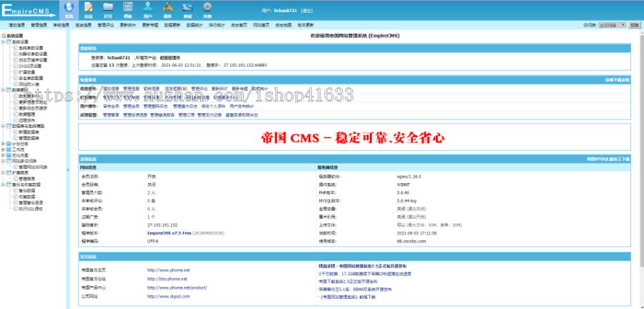Expand the 优化方案 tree folder
Screen dimensions: 644x309
(4, 155)
